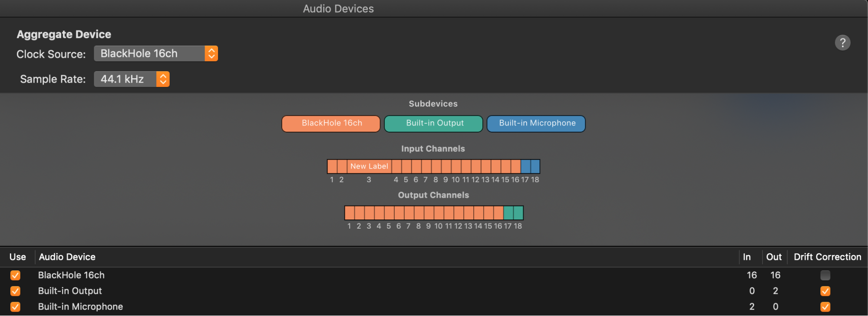Uncheck Use for Built-in Microphone
This screenshot has width=868, height=316.
pyautogui.click(x=15, y=307)
